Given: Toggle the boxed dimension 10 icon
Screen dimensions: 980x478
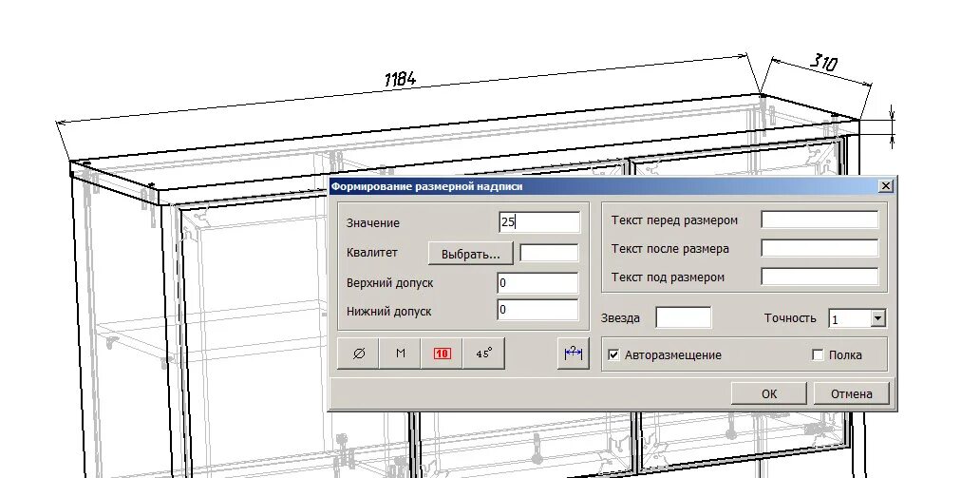Looking at the screenshot, I should 442,354.
